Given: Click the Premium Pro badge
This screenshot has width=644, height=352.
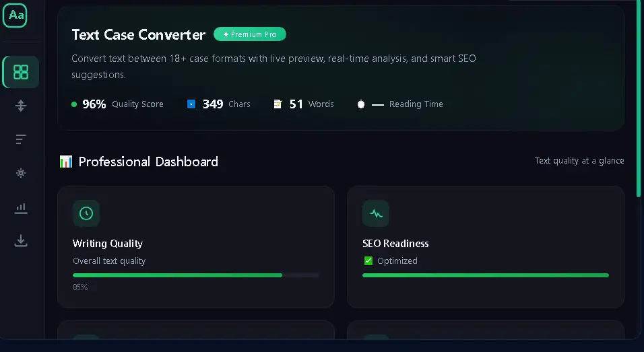Looking at the screenshot, I should coord(250,34).
